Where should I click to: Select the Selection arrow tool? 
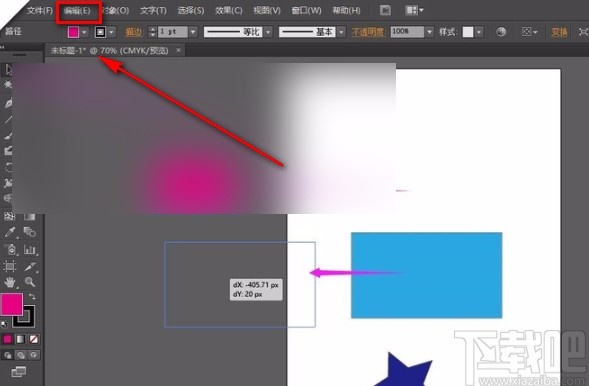point(8,69)
